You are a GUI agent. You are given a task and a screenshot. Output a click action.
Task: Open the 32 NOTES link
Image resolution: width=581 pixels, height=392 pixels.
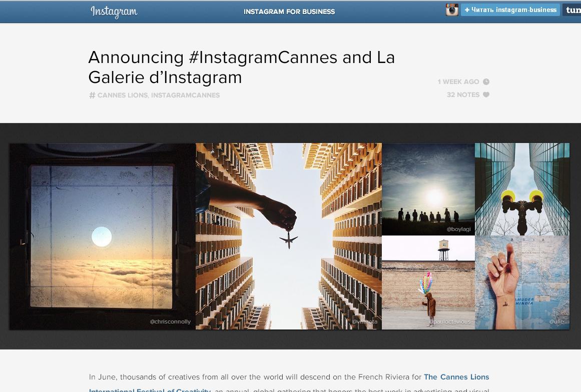click(x=463, y=95)
